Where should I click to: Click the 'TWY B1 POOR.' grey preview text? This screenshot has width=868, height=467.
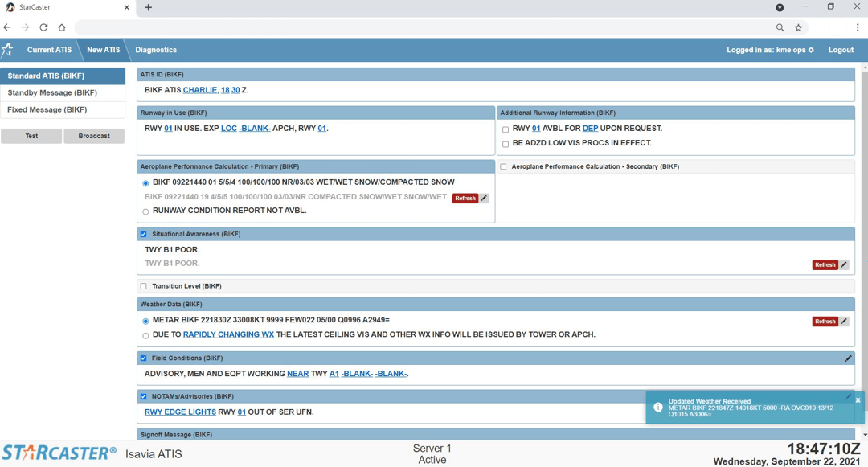(172, 264)
